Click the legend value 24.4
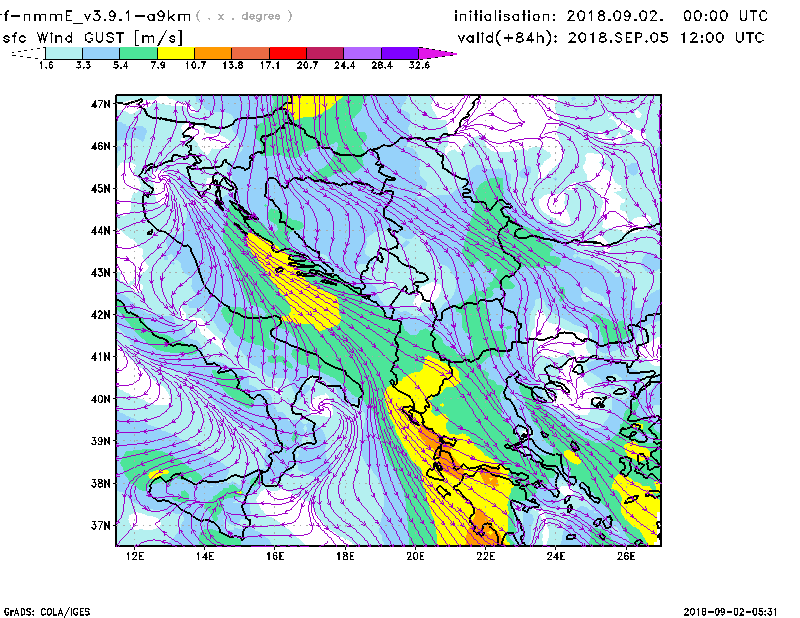 point(344,65)
